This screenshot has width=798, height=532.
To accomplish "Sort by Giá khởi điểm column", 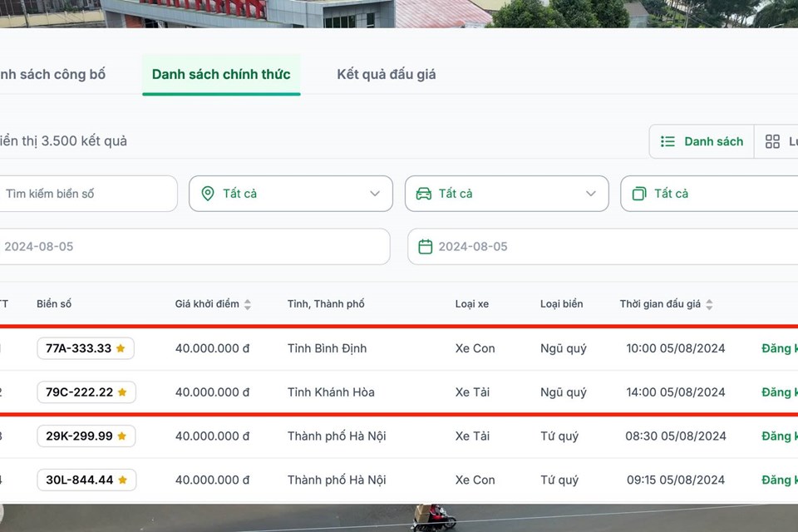I will [x=248, y=304].
